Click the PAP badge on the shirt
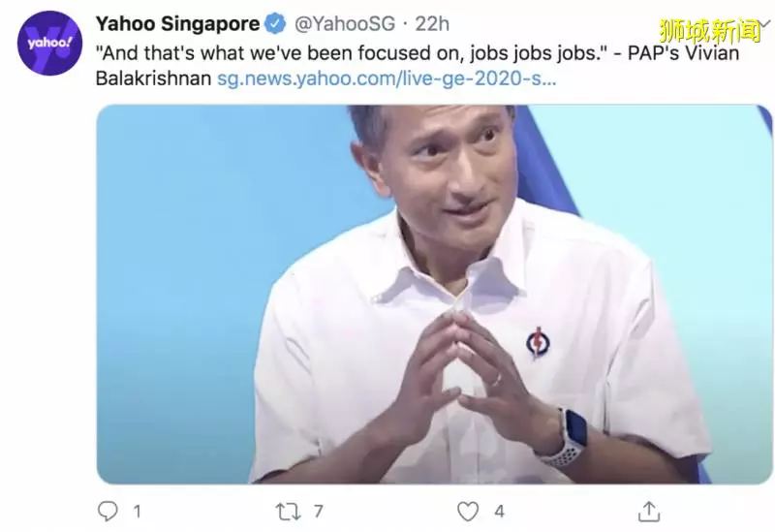The width and height of the screenshot is (775, 532). pos(537,342)
